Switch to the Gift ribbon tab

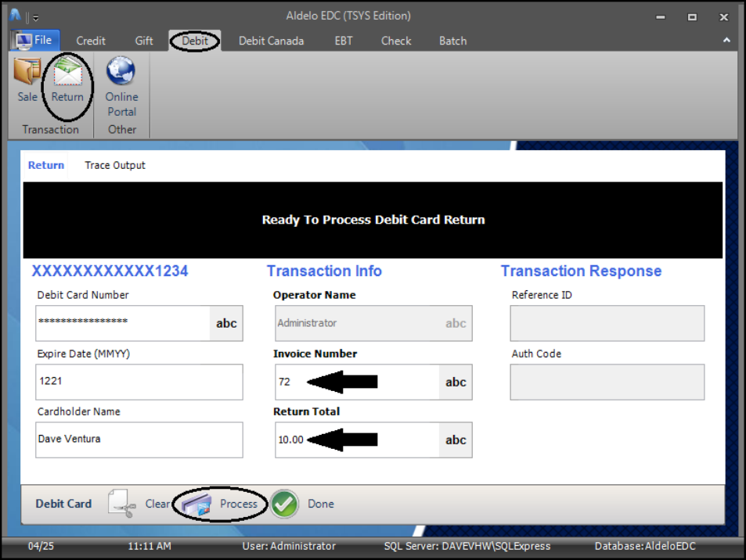pyautogui.click(x=144, y=41)
